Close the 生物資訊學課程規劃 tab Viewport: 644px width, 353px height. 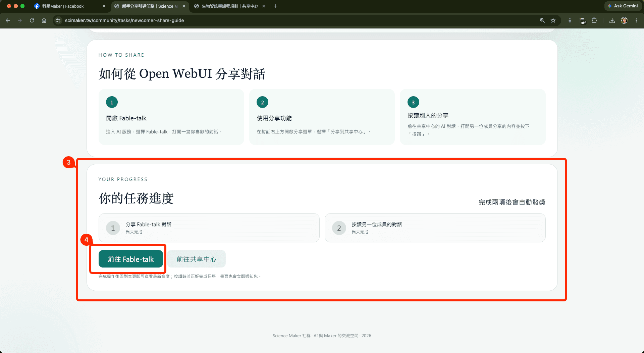(x=264, y=6)
